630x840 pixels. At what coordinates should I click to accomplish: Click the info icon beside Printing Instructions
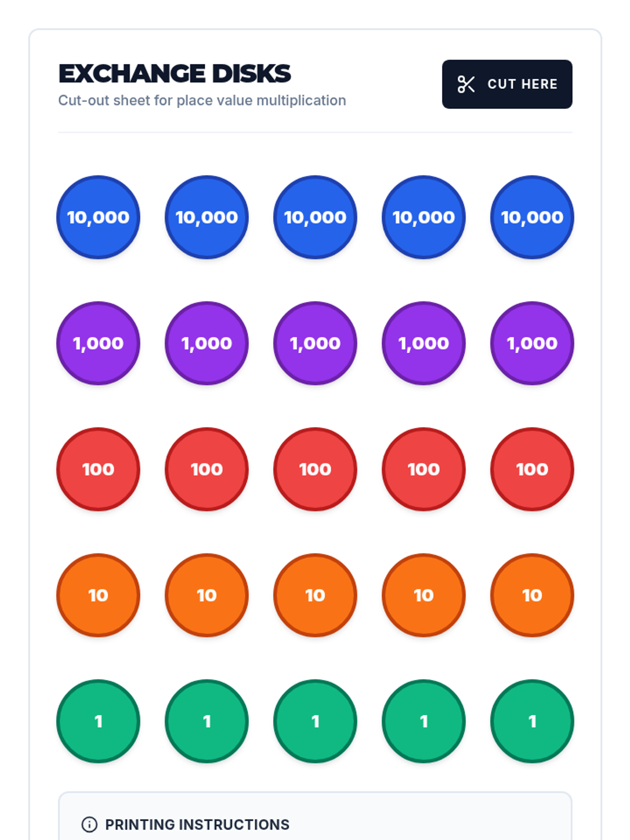pos(89,824)
